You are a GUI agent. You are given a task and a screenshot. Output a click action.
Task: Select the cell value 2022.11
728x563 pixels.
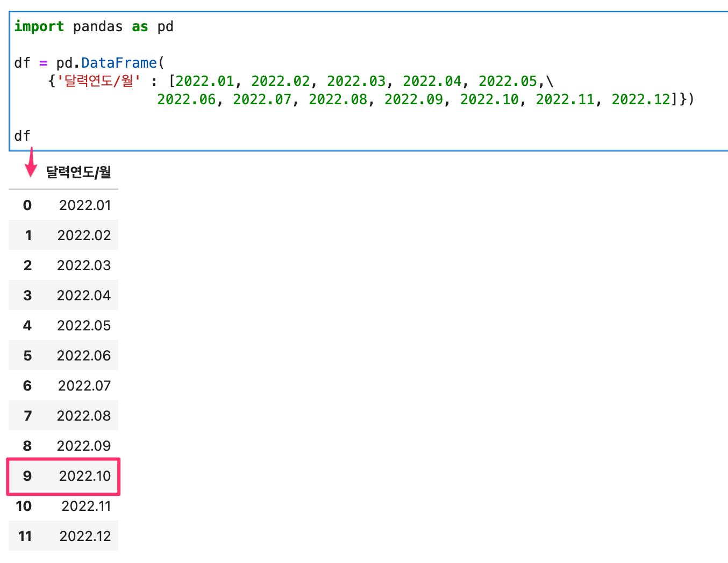[86, 506]
